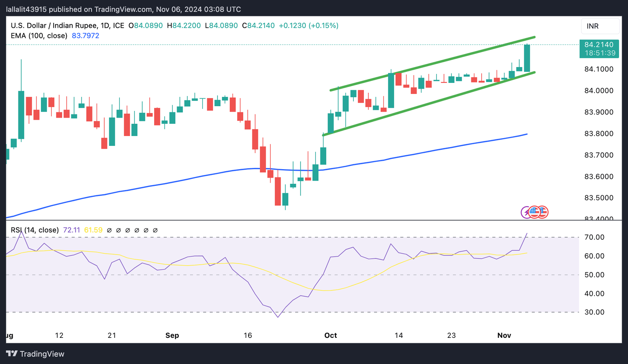Click the 1D interval label in chart title
The height and width of the screenshot is (364, 628).
[x=105, y=25]
